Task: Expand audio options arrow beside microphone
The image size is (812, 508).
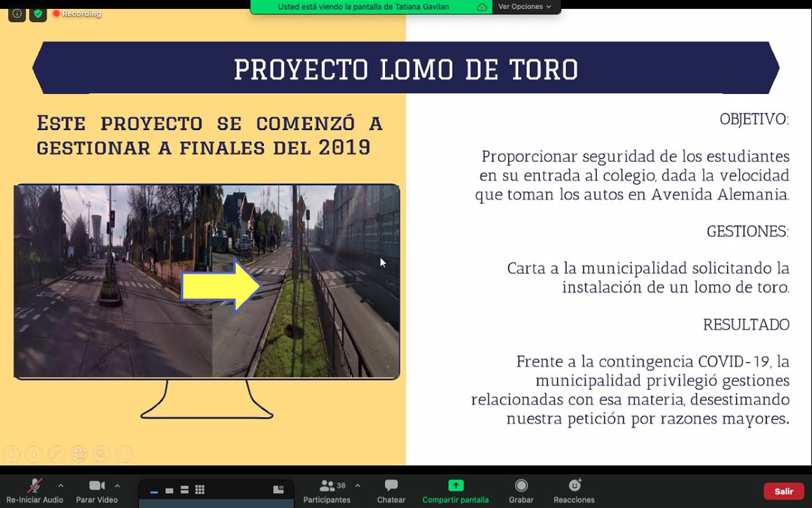Action: click(61, 485)
